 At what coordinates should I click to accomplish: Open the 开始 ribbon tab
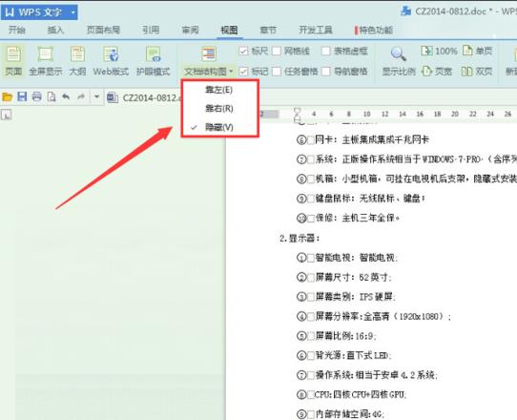(17, 30)
